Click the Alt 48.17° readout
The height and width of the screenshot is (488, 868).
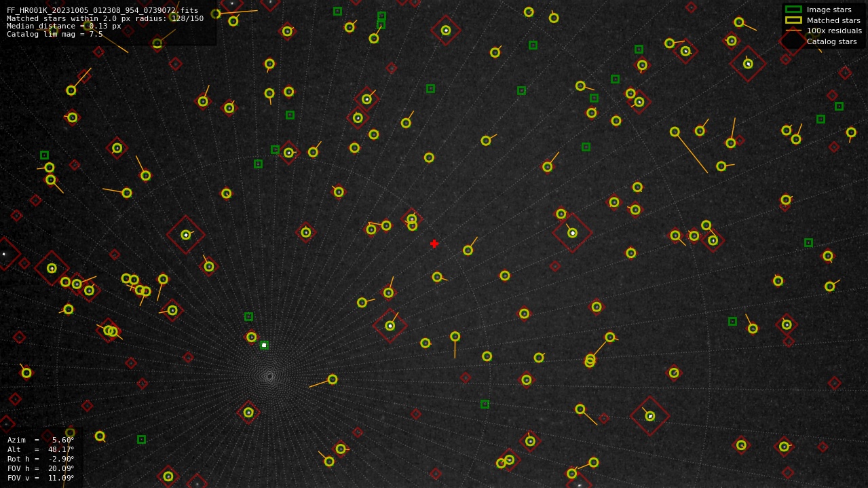tap(41, 449)
